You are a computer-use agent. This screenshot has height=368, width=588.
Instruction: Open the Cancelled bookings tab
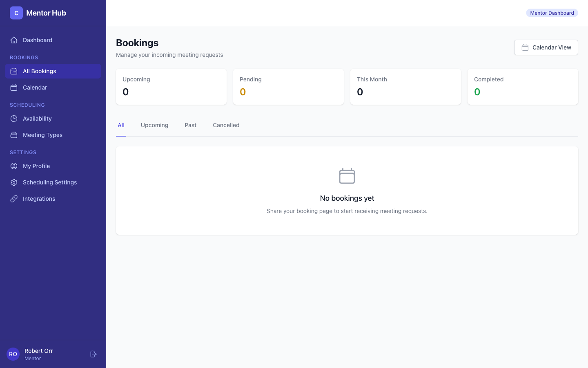226,125
